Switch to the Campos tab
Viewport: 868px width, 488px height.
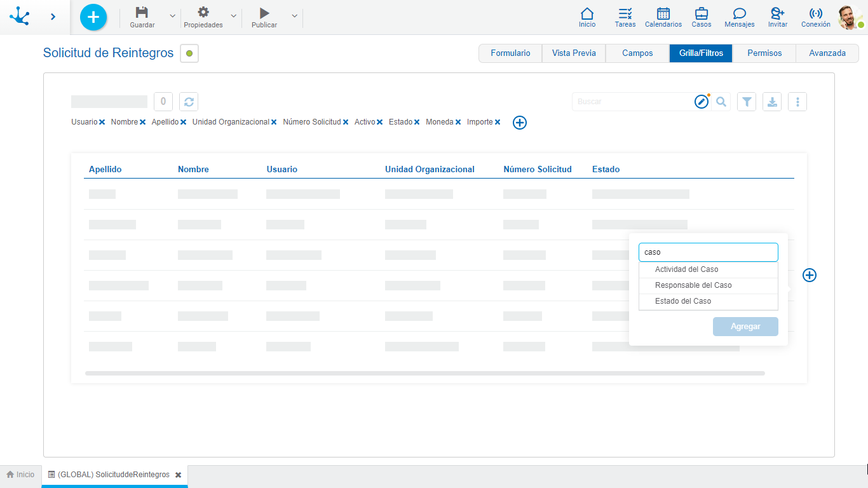coord(637,53)
